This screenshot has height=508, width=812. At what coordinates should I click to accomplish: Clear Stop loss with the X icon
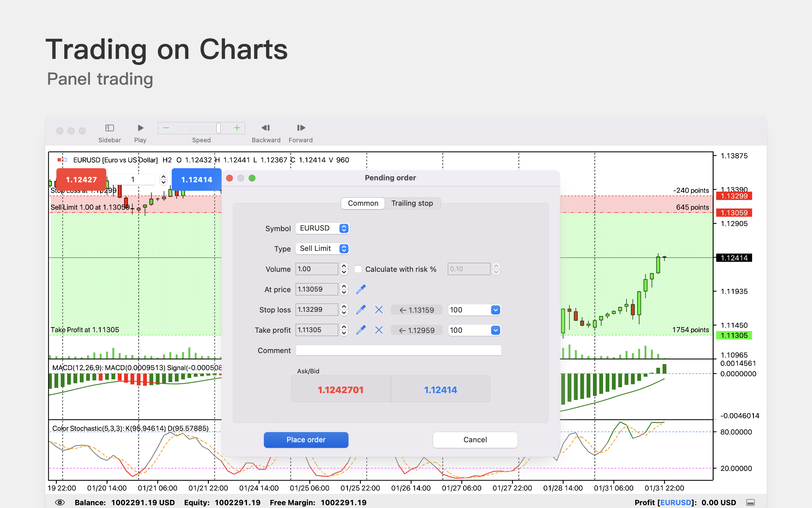379,310
